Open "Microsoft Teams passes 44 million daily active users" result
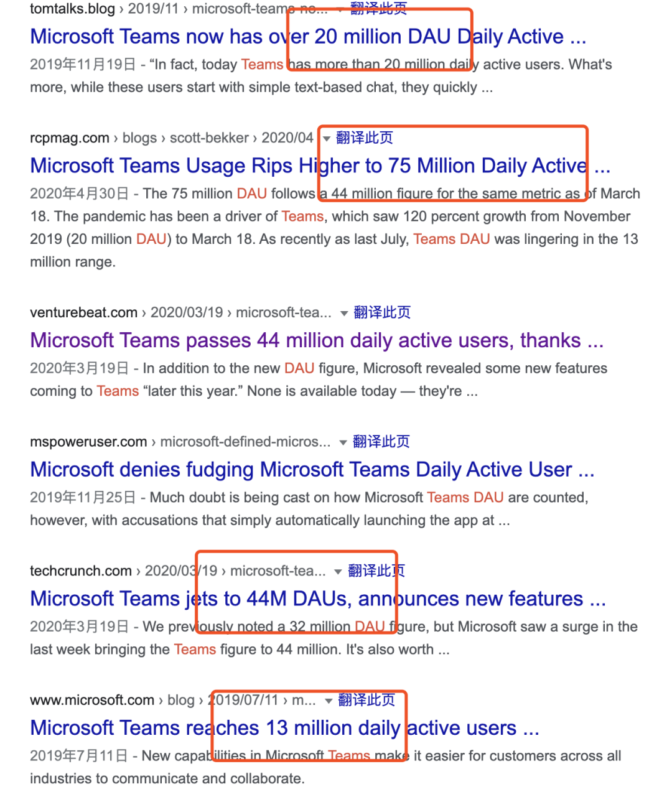Image resolution: width=672 pixels, height=802 pixels. (x=316, y=341)
